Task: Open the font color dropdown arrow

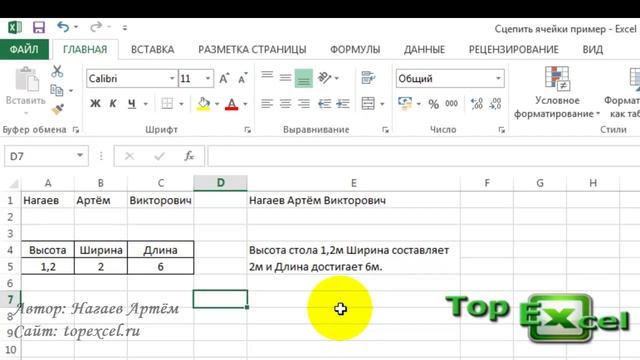Action: 245,104
